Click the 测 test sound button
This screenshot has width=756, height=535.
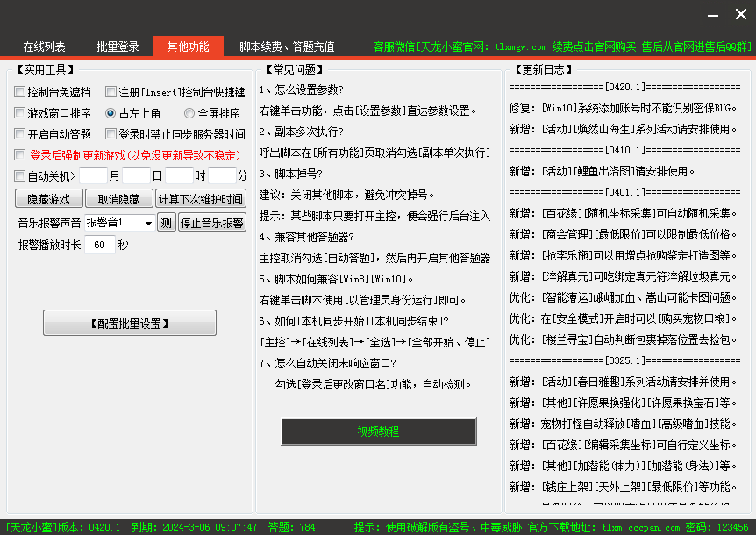[167, 222]
